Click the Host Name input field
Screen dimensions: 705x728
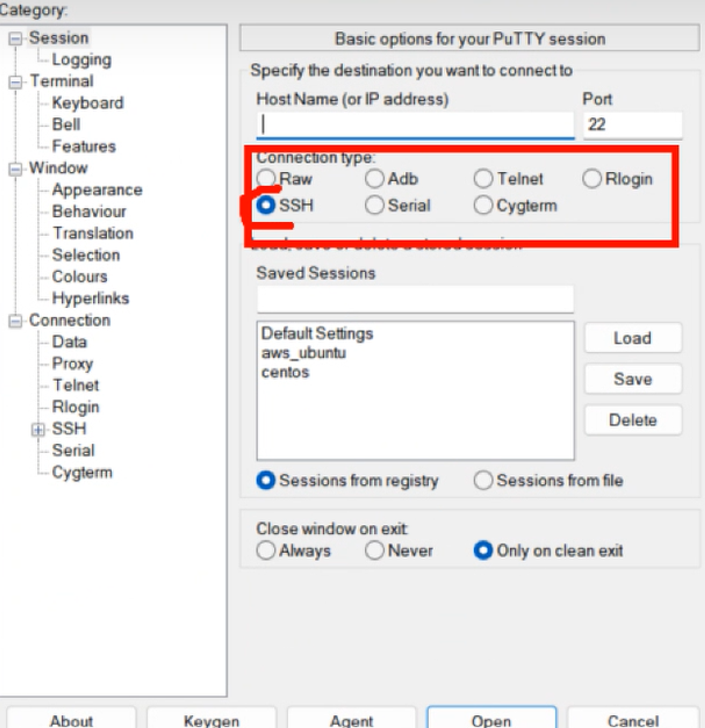[415, 124]
